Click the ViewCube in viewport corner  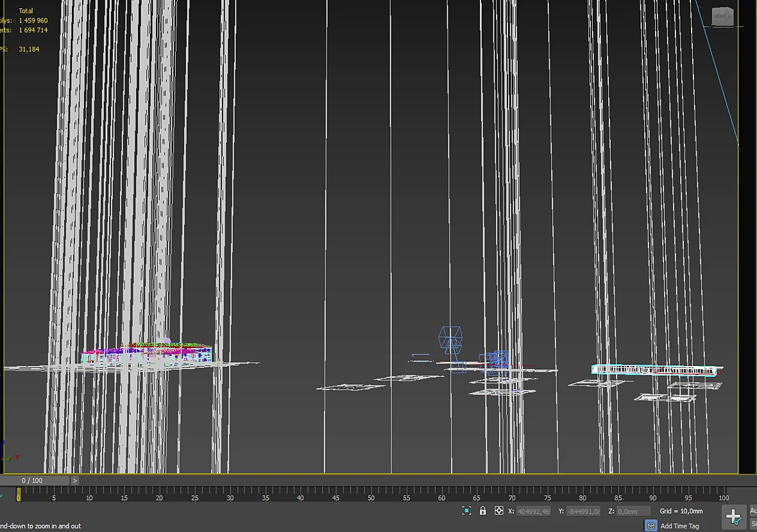[x=723, y=17]
